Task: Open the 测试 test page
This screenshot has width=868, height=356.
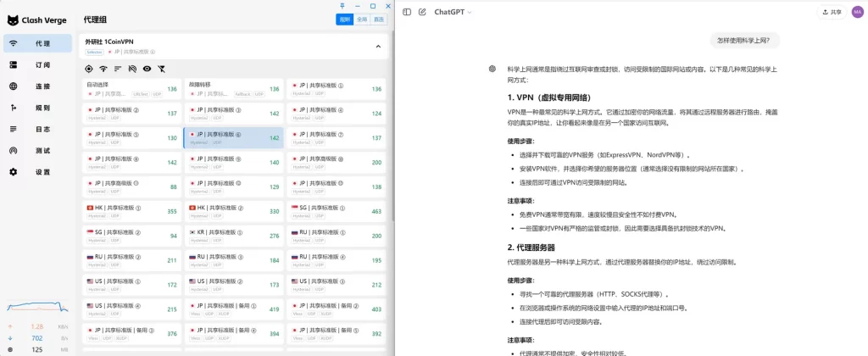Action: pos(37,151)
